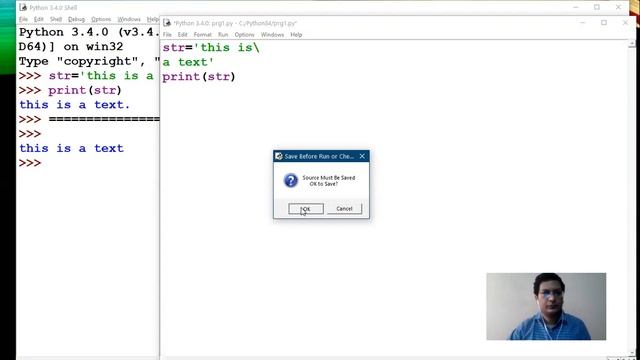
Task: Cancel the Save Before Run dialog
Action: (344, 209)
